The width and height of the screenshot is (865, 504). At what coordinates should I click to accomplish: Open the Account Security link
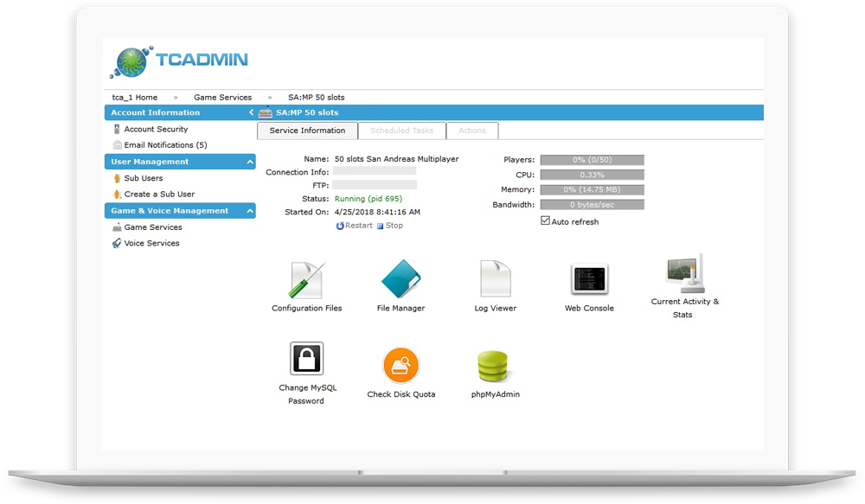[x=156, y=129]
